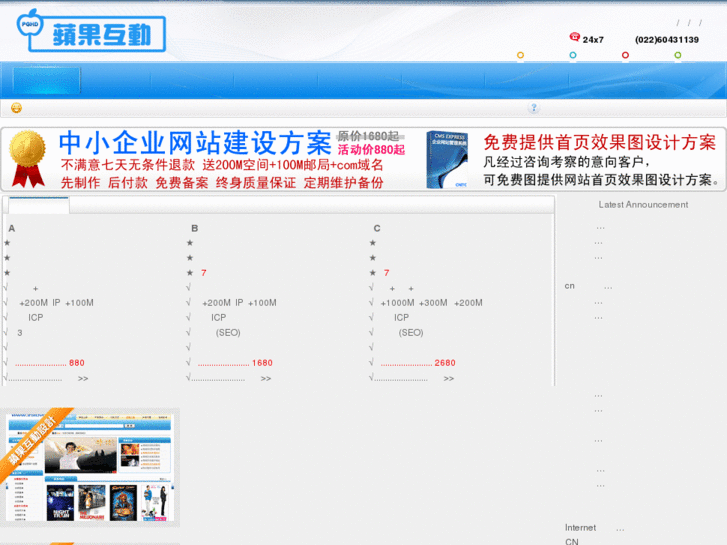Select the teal circle marker in header

coord(573,55)
